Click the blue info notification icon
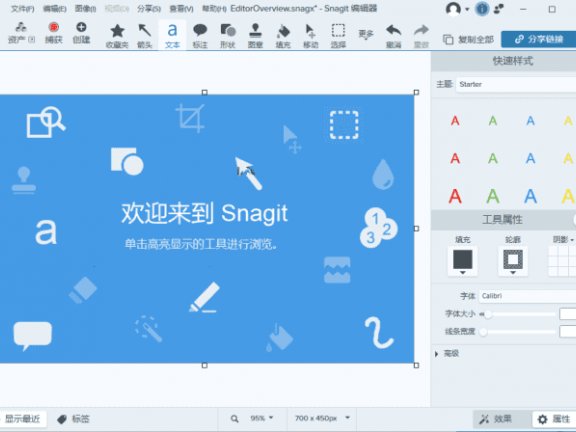576x432 pixels. click(x=482, y=9)
